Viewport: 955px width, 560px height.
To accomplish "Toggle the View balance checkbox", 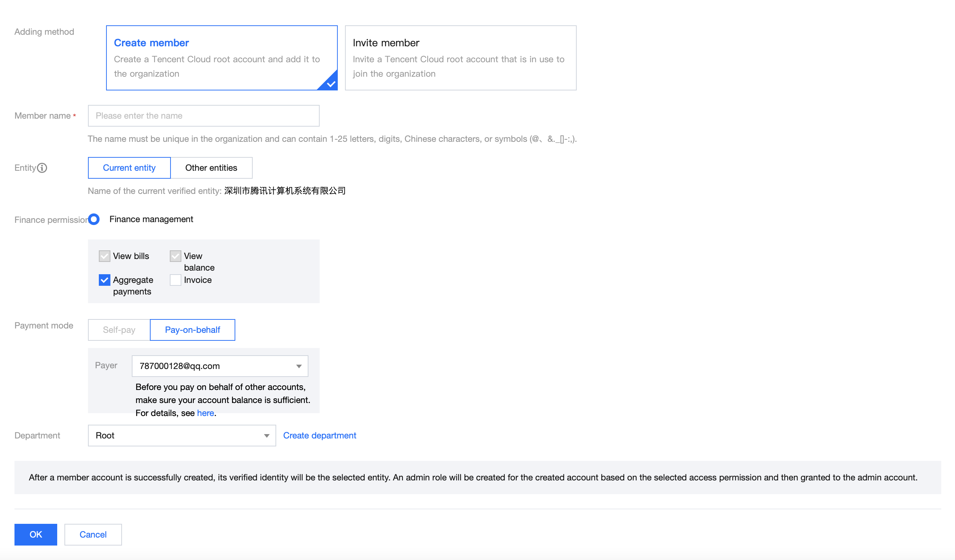I will pyautogui.click(x=175, y=256).
